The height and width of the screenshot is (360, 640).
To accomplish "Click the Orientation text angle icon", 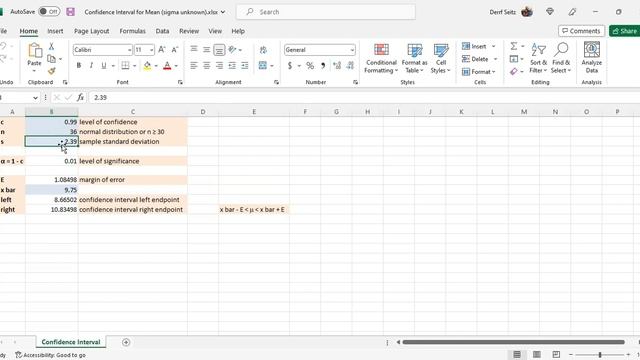I will pos(233,50).
